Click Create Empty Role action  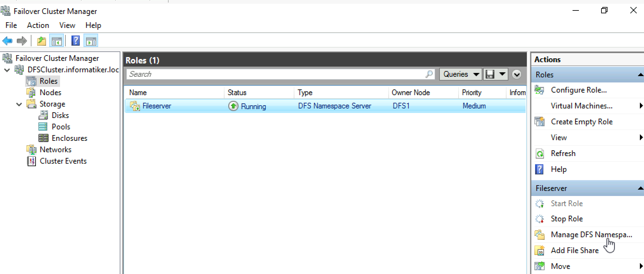[582, 122]
